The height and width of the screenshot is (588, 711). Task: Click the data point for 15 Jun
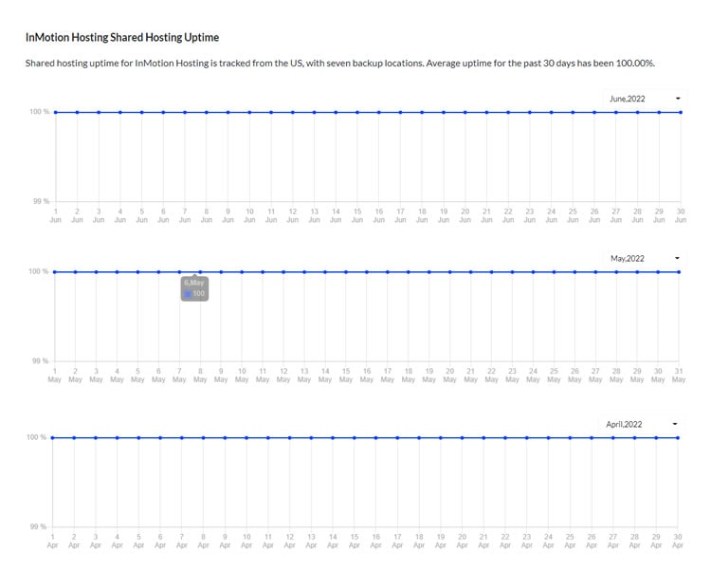[x=357, y=112]
